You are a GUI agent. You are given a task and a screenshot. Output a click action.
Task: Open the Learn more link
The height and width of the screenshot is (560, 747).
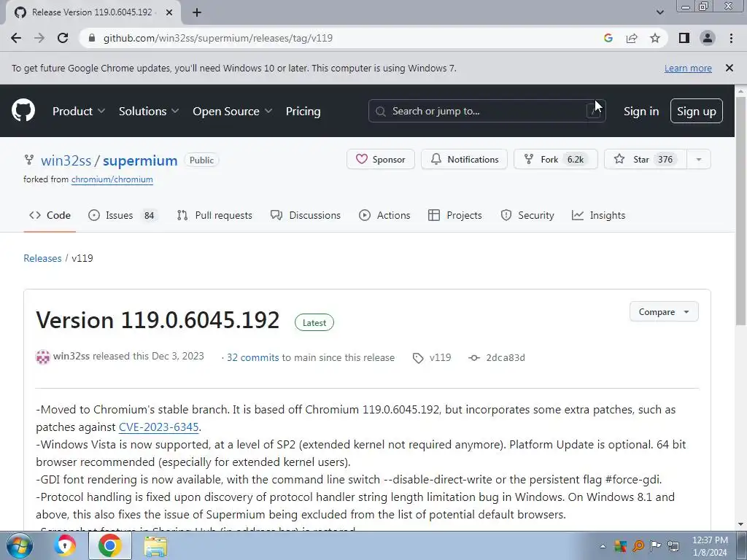click(x=688, y=68)
